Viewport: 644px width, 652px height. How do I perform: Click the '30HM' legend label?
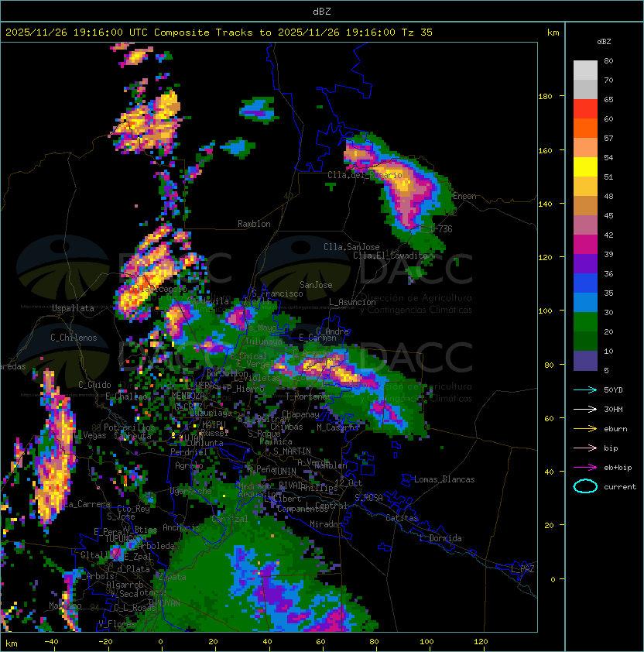(613, 409)
